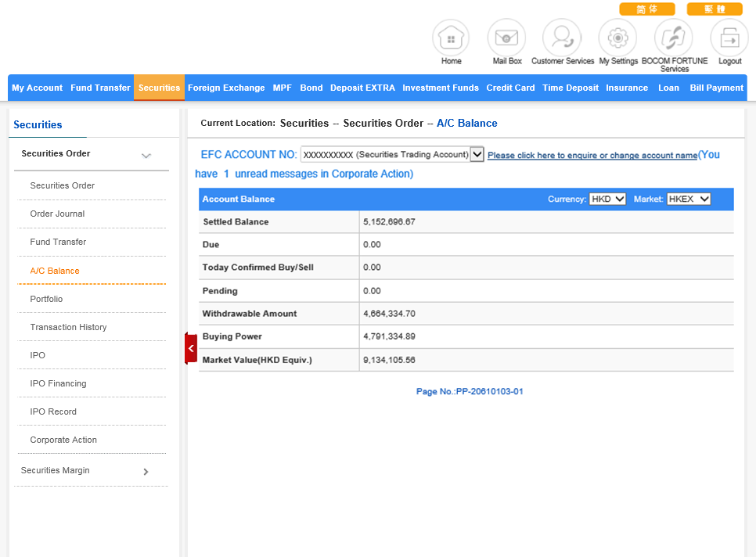Image resolution: width=756 pixels, height=557 pixels.
Task: Select the Investment Funds menu tab
Action: tap(441, 88)
